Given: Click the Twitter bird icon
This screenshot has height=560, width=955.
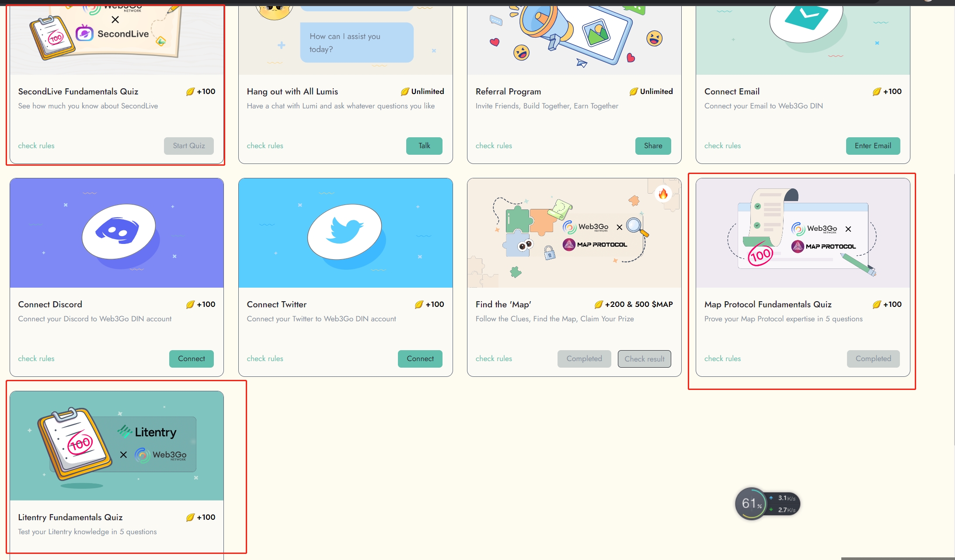Looking at the screenshot, I should pos(345,231).
